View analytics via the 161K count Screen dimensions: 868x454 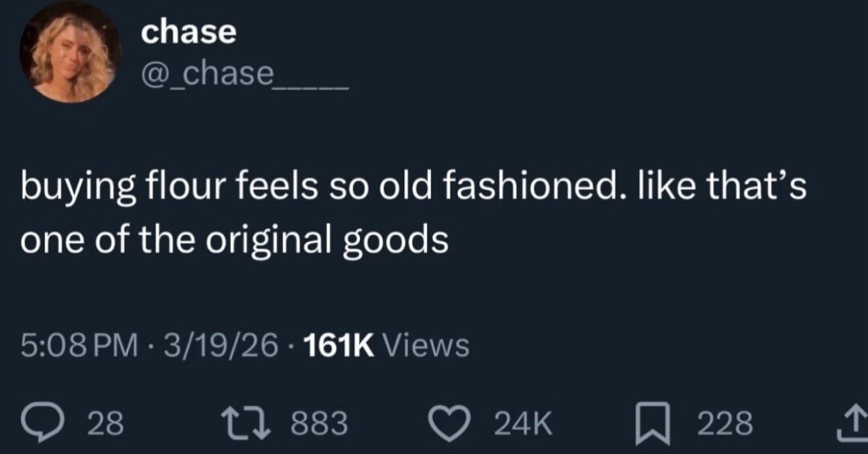coord(341,346)
